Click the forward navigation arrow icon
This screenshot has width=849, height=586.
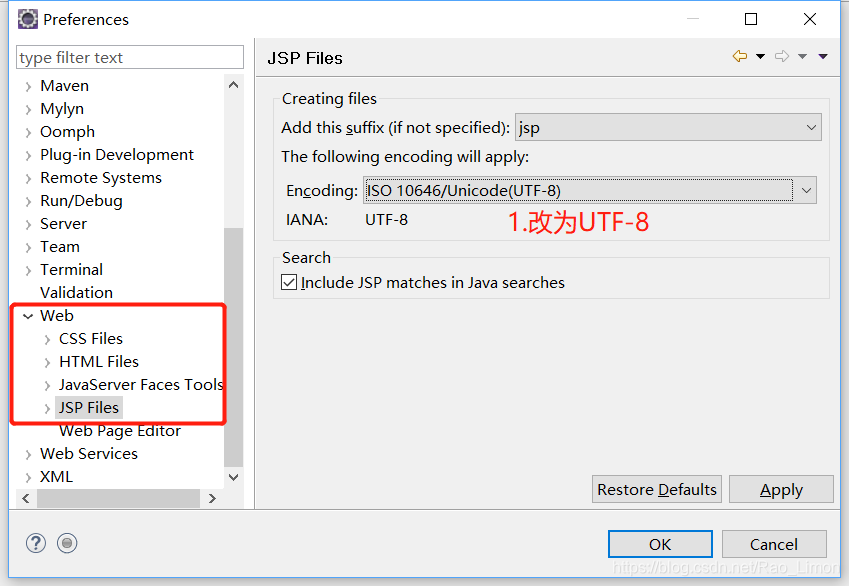[782, 56]
